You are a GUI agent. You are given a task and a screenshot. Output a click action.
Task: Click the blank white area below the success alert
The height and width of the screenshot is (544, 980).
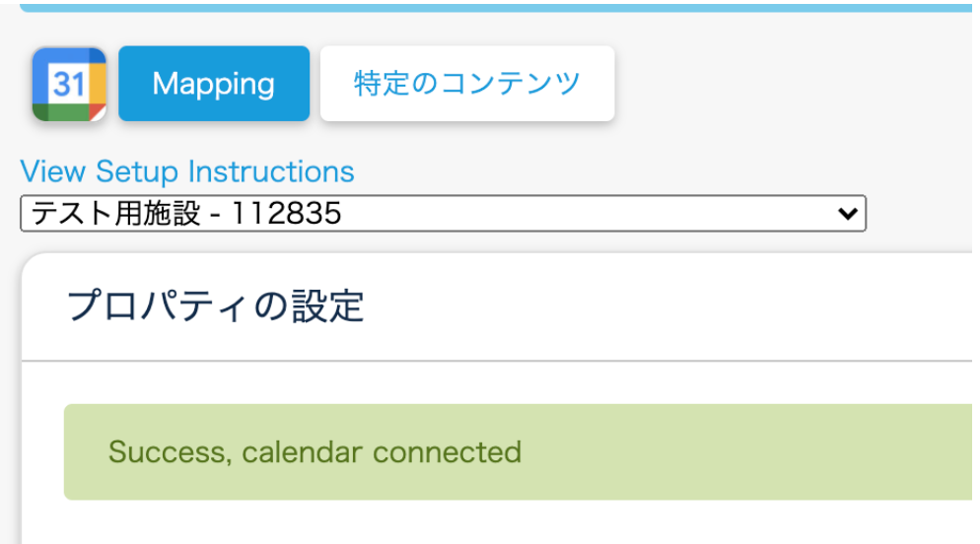[493, 524]
